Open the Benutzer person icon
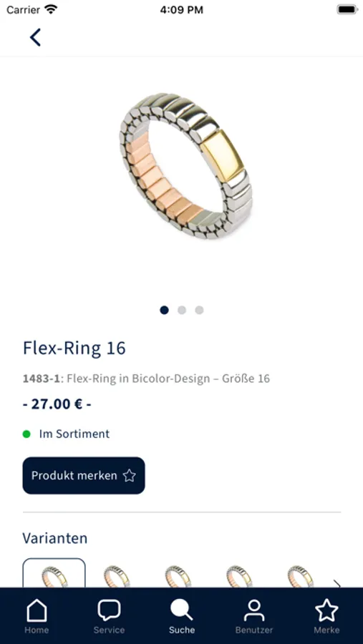The height and width of the screenshot is (644, 363). click(254, 610)
